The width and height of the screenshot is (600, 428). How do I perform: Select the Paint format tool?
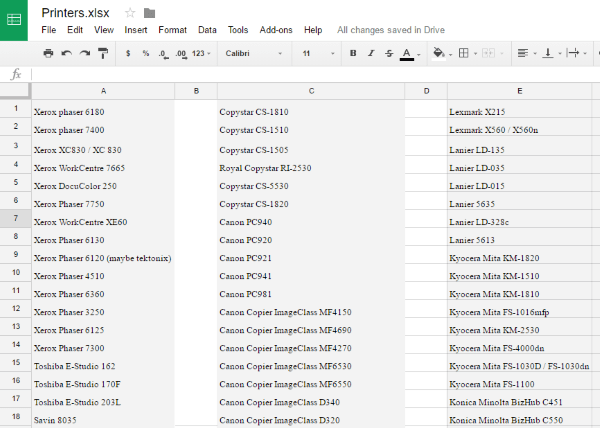[103, 53]
